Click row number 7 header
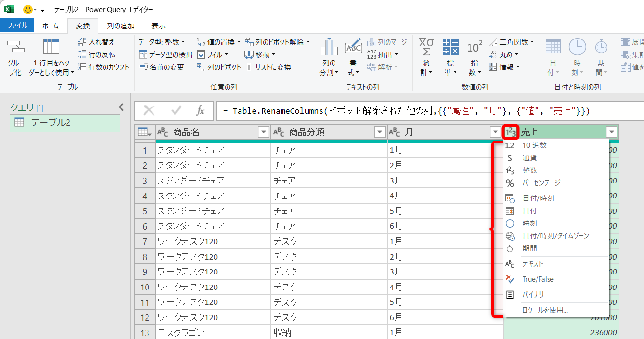The width and height of the screenshot is (644, 339). pos(145,241)
